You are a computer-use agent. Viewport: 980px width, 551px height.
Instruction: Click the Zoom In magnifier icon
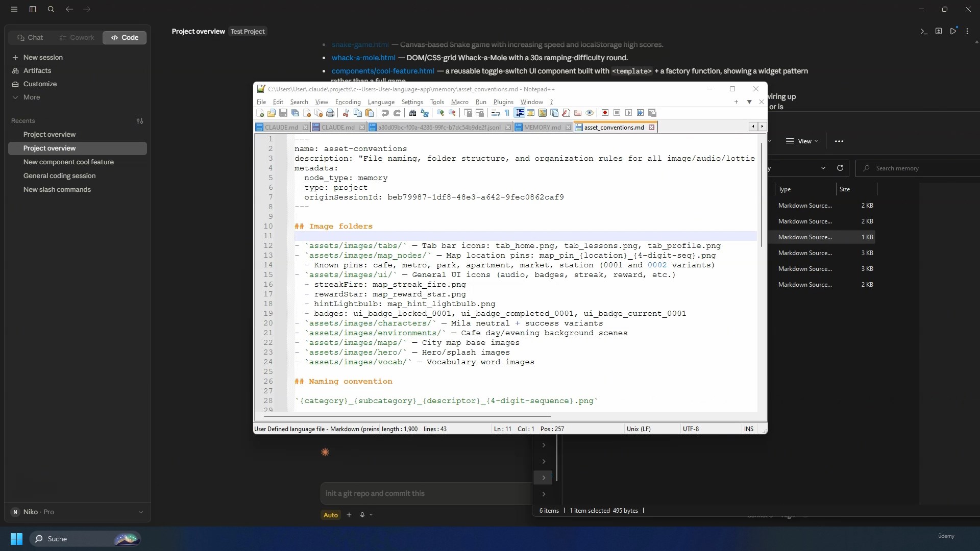pyautogui.click(x=440, y=113)
